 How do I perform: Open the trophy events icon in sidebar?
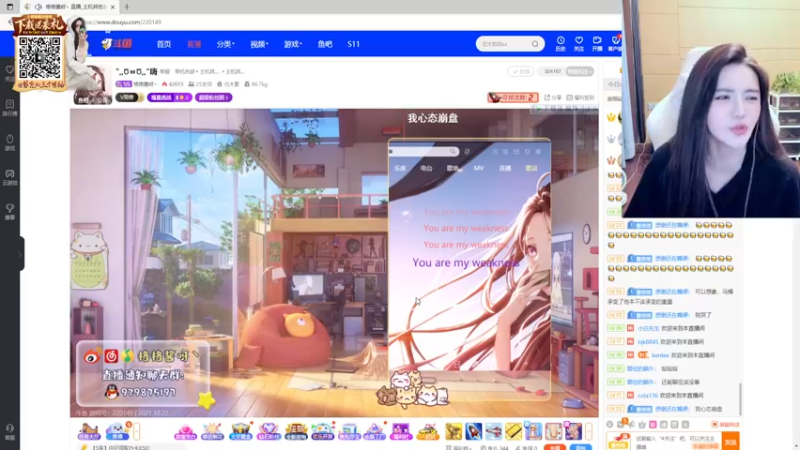click(x=10, y=211)
